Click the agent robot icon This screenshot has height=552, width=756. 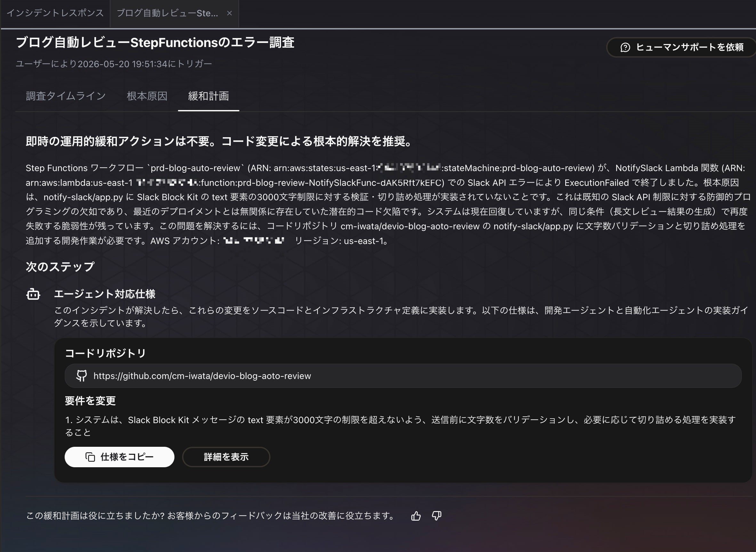tap(33, 294)
